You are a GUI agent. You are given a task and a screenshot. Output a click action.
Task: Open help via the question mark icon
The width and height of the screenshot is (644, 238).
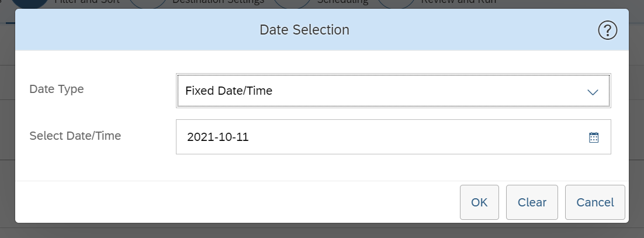tap(607, 30)
